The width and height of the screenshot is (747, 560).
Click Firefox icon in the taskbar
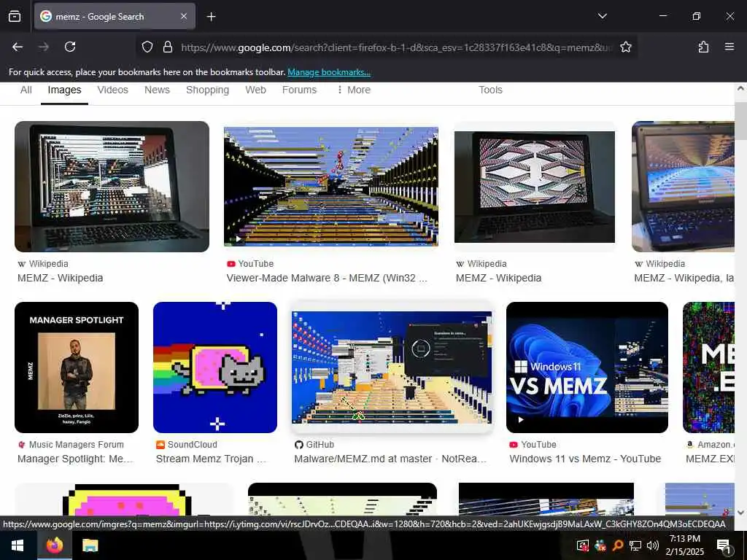pyautogui.click(x=55, y=545)
